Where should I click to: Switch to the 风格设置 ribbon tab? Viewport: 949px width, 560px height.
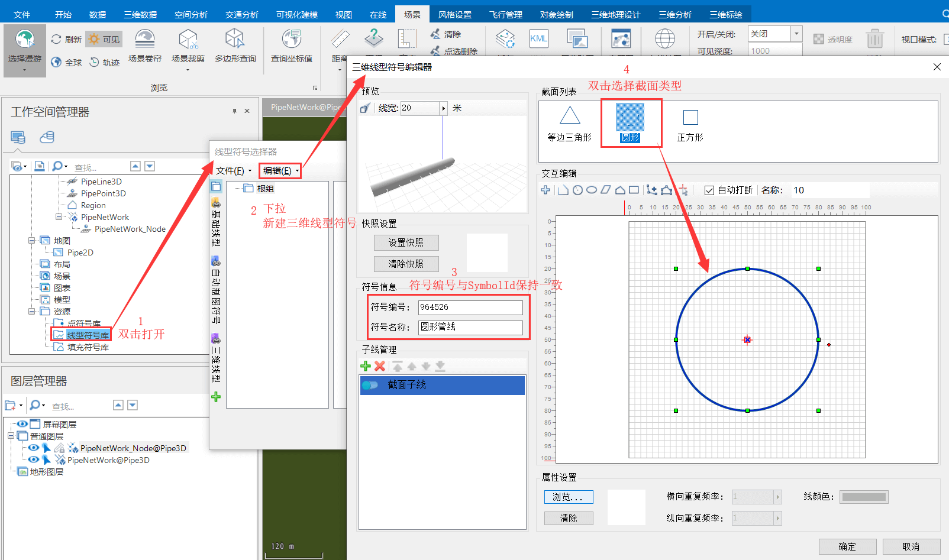(454, 14)
